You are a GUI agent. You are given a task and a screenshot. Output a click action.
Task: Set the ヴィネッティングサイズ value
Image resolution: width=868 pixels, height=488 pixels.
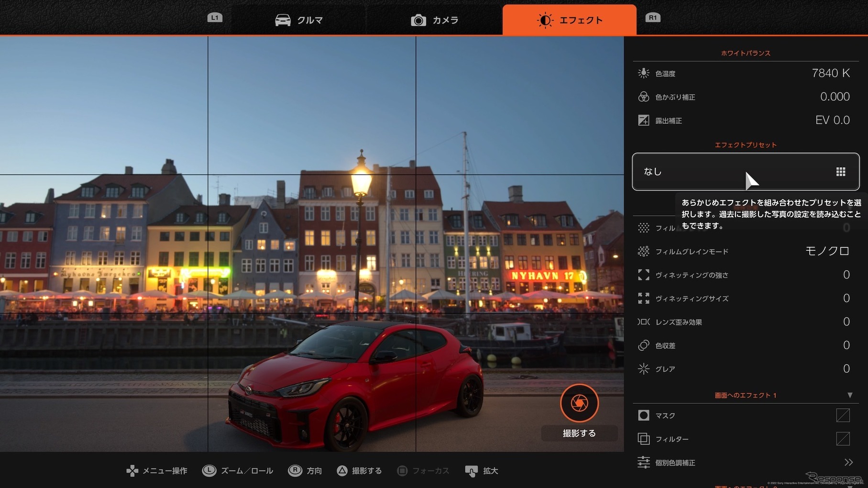tap(846, 298)
